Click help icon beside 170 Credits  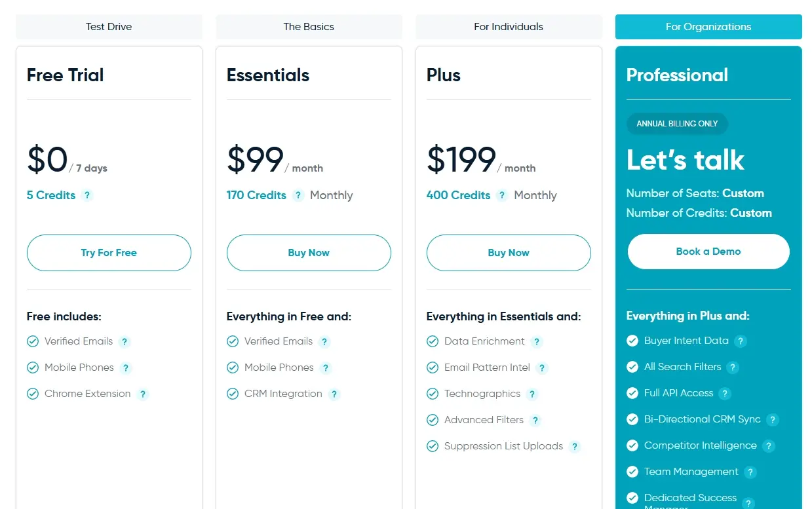(x=298, y=195)
